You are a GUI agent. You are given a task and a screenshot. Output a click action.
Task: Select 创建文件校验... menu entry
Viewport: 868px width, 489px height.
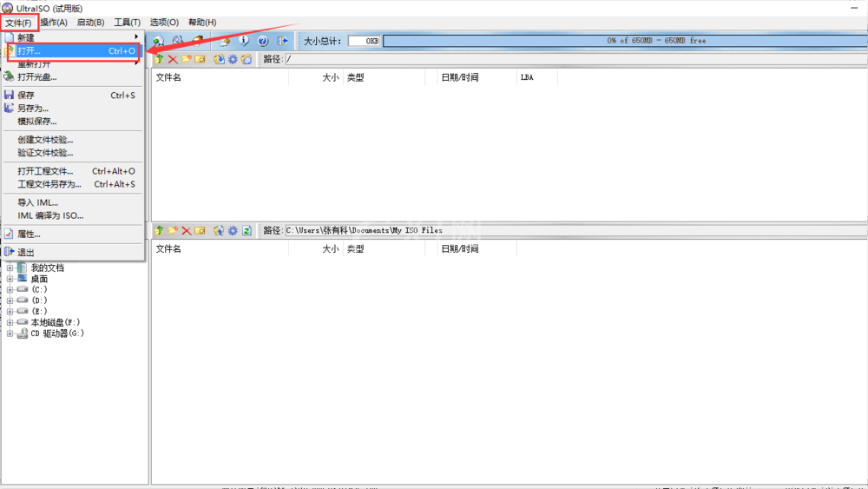point(73,140)
